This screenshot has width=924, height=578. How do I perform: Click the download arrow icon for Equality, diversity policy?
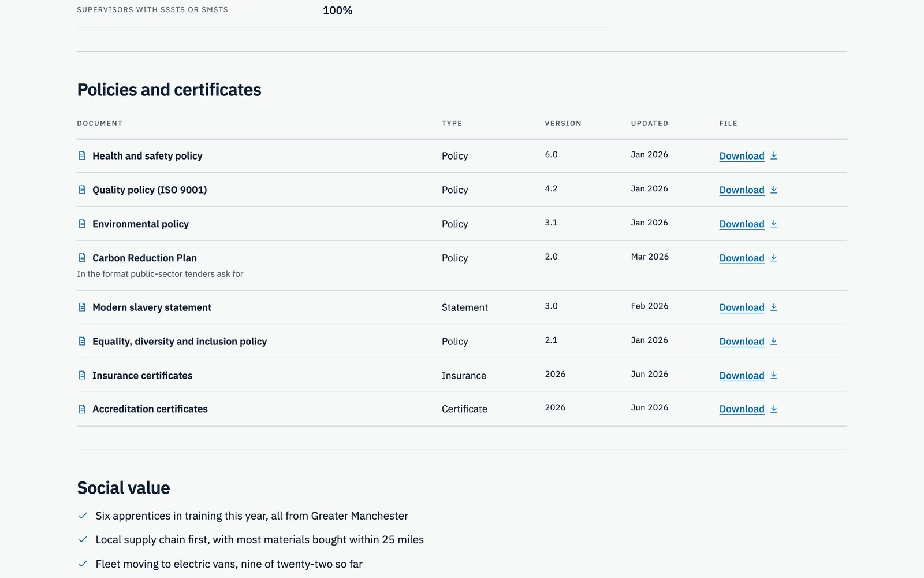774,341
